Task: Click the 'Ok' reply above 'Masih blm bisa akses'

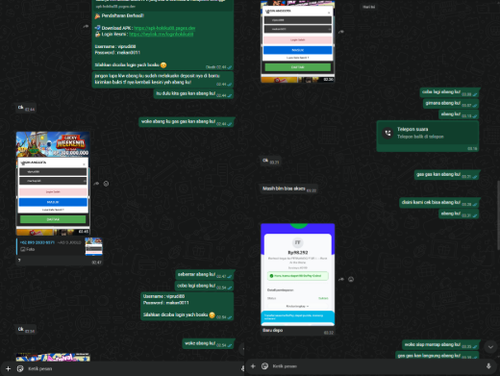Action: [270, 161]
